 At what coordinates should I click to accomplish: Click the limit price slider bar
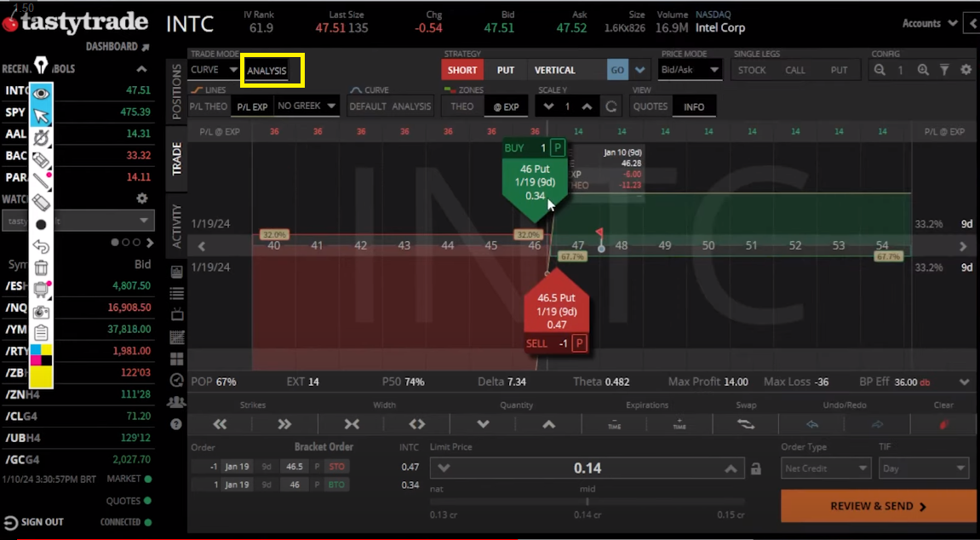click(x=587, y=502)
